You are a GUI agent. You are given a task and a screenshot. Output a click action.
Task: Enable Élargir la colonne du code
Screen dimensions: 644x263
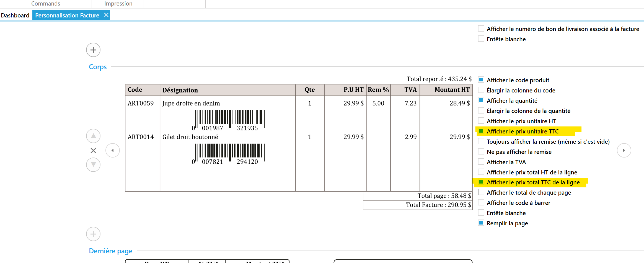point(481,90)
